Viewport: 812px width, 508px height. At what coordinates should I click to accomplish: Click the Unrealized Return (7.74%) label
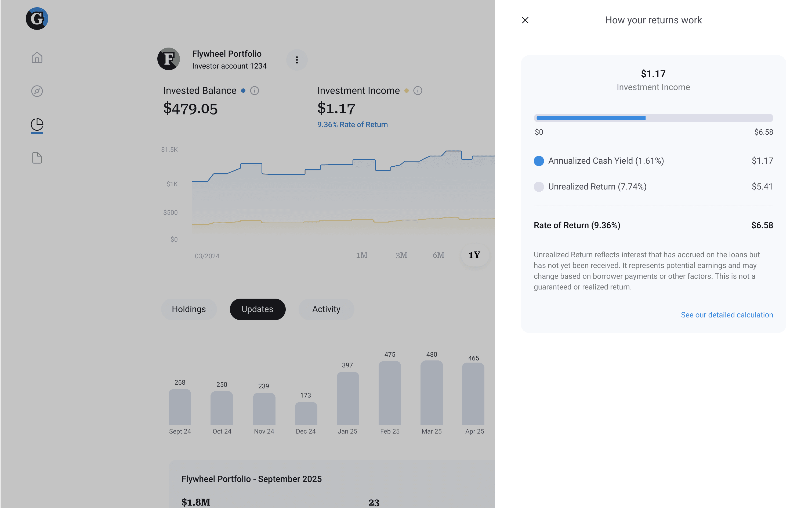pos(597,187)
